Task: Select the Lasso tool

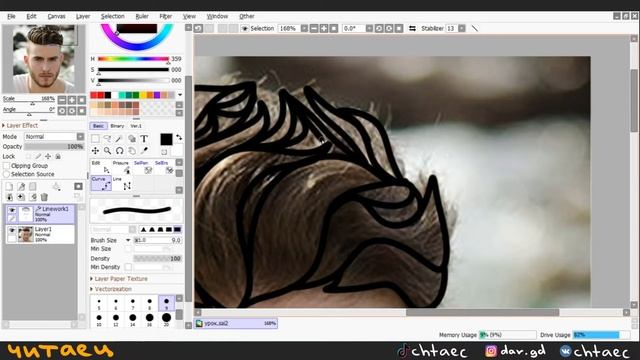Action: 107,139
